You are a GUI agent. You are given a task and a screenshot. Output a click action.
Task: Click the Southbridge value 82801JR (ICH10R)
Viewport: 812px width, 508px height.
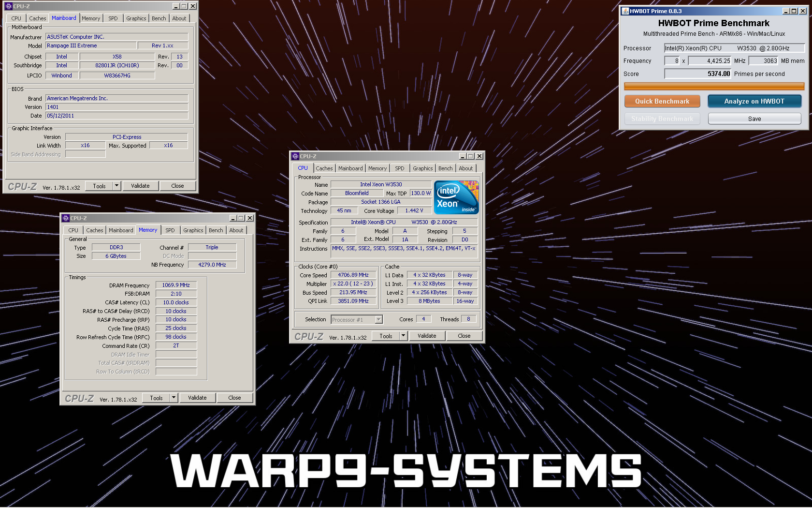pyautogui.click(x=117, y=65)
